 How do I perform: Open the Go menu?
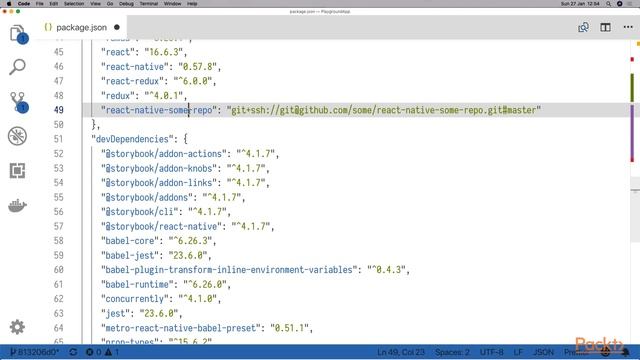[110, 4]
